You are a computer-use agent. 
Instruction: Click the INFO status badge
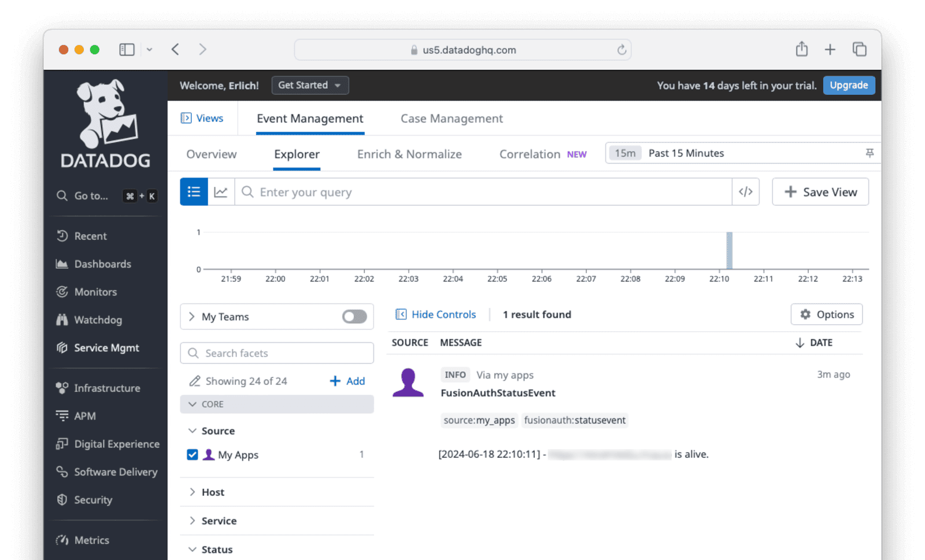click(455, 375)
